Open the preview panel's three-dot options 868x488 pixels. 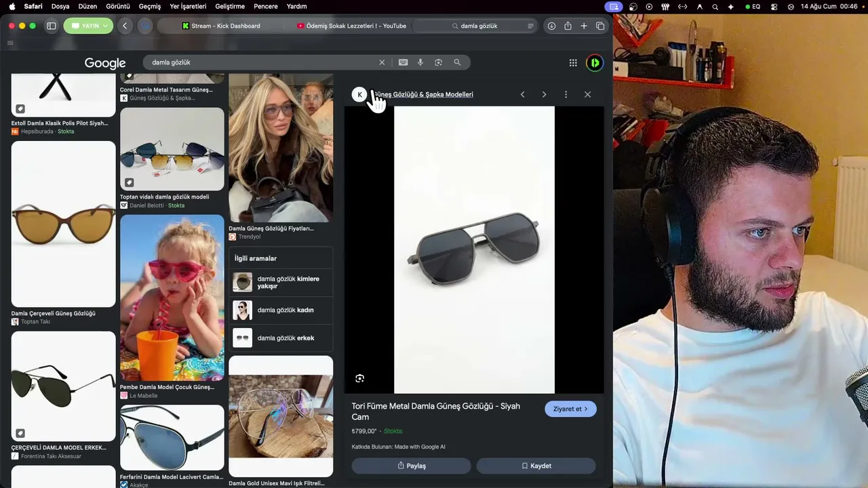[566, 94]
